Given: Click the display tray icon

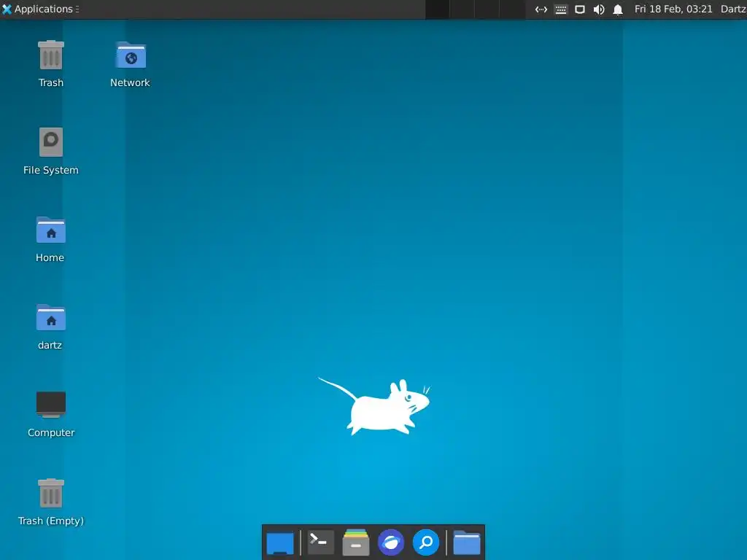Looking at the screenshot, I should pyautogui.click(x=580, y=9).
